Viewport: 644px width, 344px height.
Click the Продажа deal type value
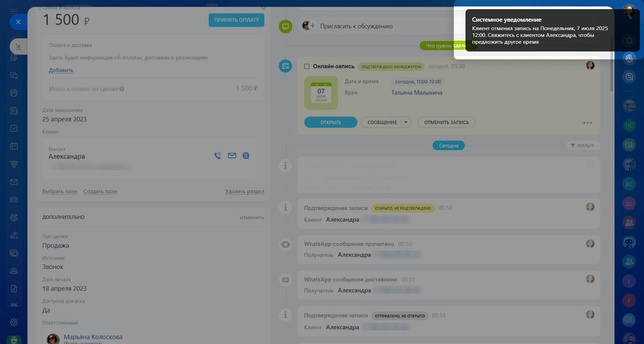click(55, 245)
